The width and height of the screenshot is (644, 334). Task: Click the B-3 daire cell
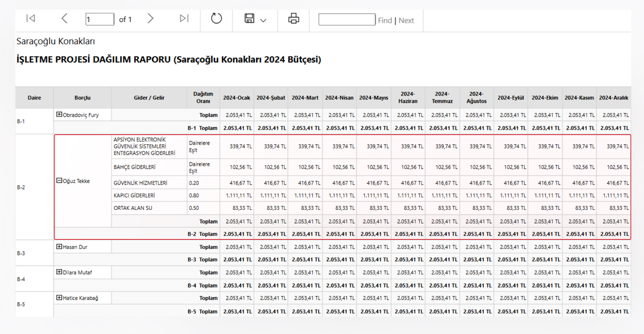[34, 253]
